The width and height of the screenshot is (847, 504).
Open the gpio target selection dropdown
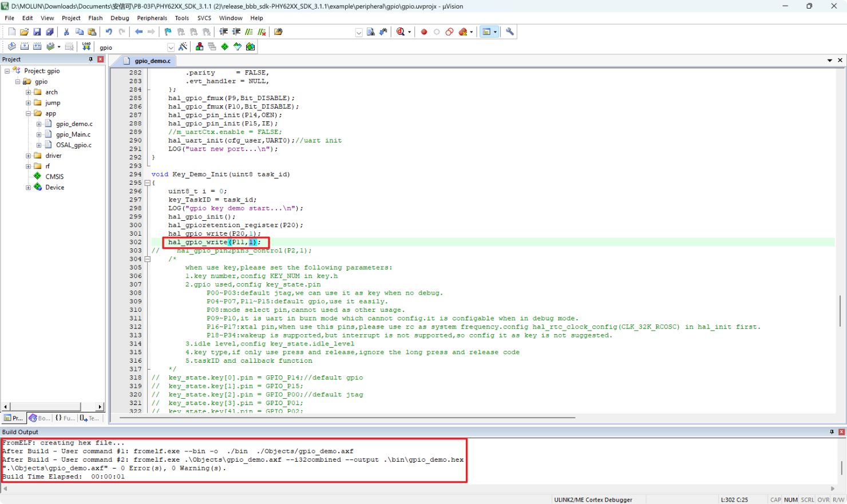click(x=171, y=47)
